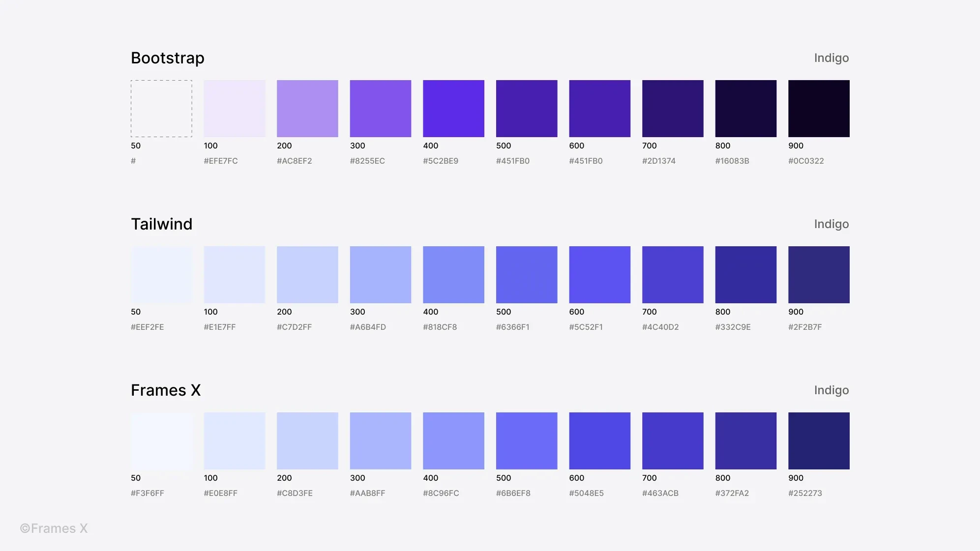Choose the Tailwind 900 swatch #2F2B7F
The width and height of the screenshot is (980, 551).
819,275
